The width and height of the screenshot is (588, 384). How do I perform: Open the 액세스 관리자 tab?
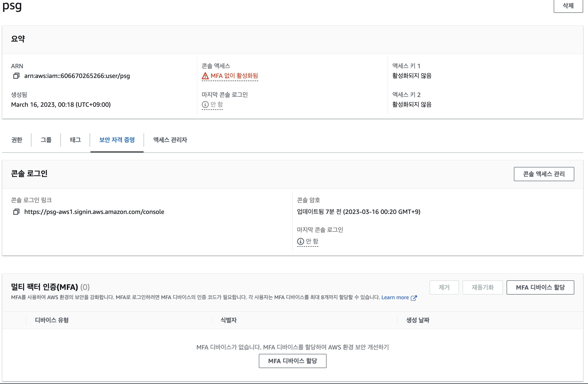coord(170,140)
